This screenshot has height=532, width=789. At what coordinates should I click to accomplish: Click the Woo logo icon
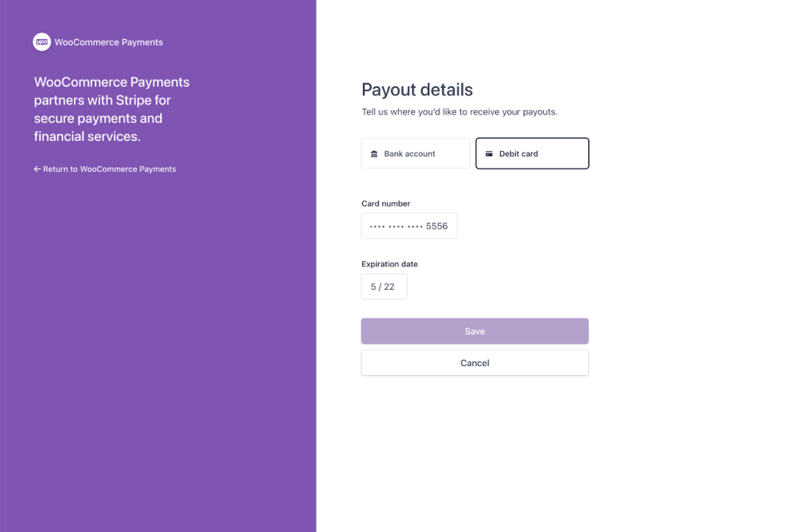pos(42,42)
